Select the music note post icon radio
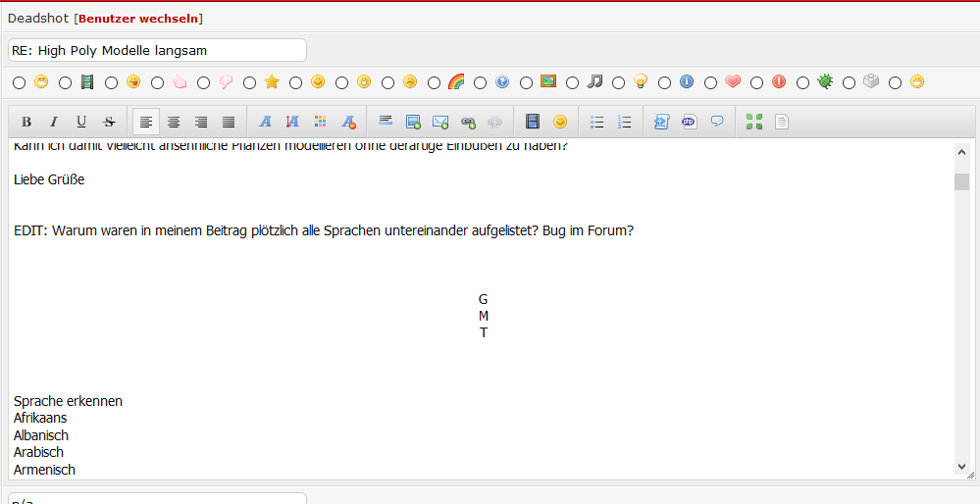980x504 pixels. (573, 83)
